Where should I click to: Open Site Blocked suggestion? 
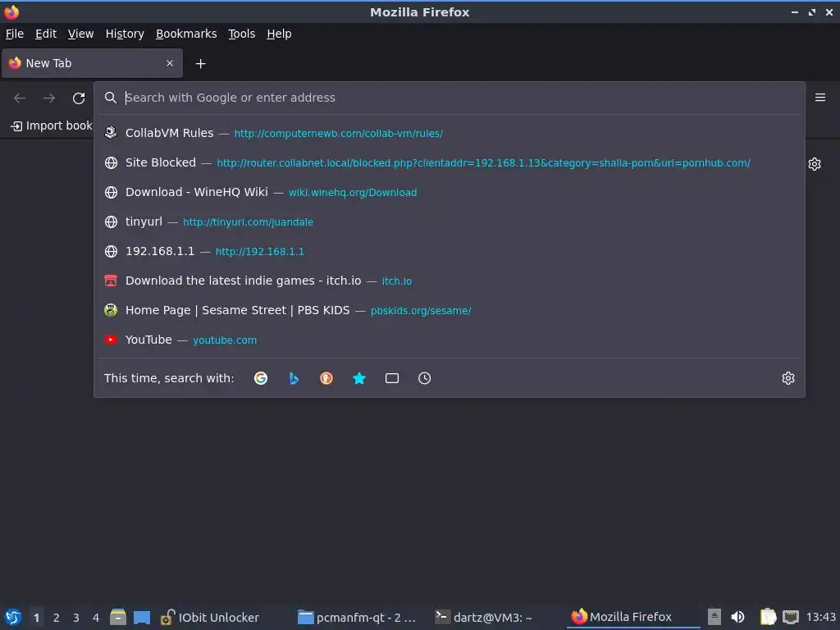coord(450,162)
